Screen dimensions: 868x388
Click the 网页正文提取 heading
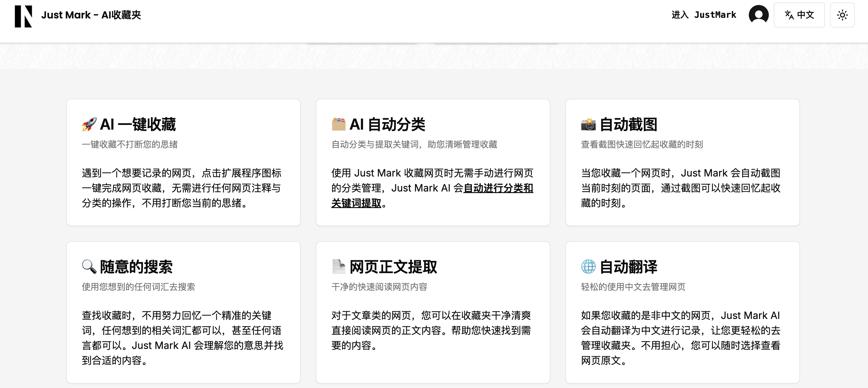(393, 266)
